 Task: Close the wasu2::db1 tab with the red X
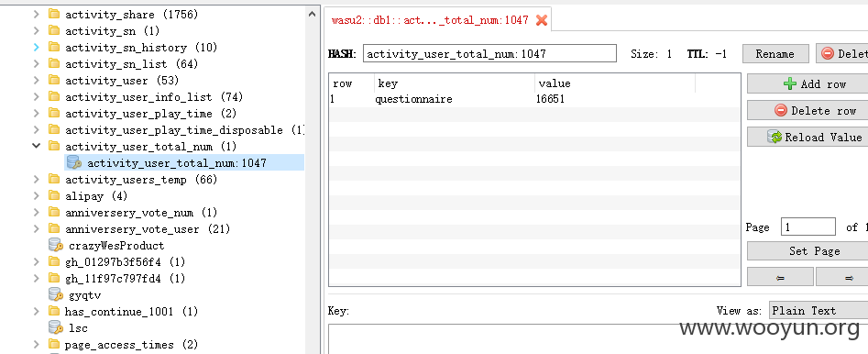[x=542, y=20]
